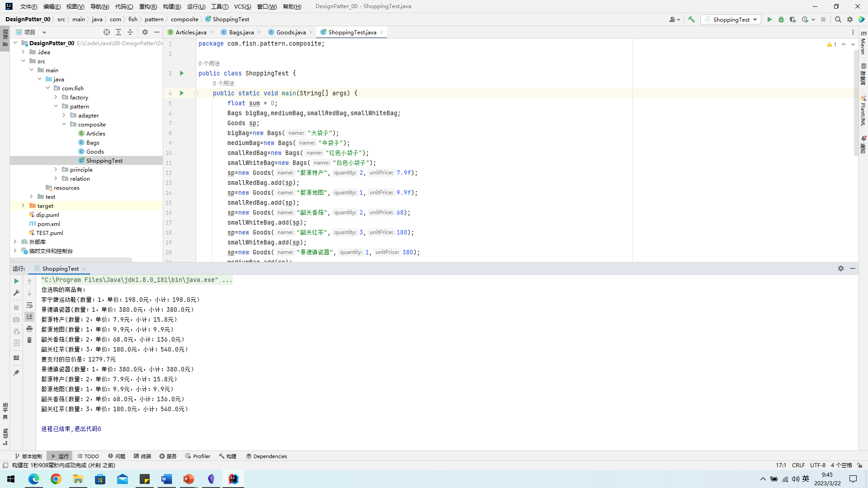
Task: Toggle pin tab in run panel
Action: click(x=17, y=373)
